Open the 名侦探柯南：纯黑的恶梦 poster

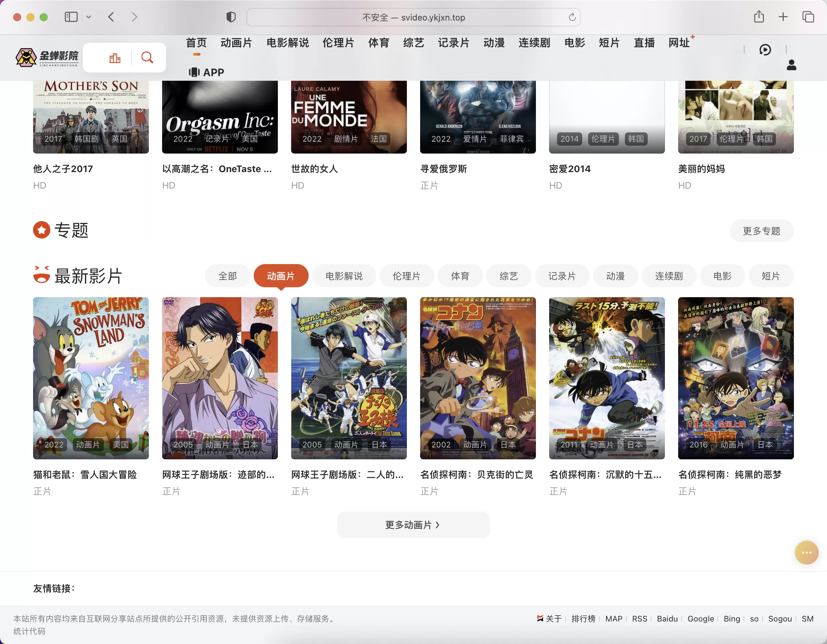coord(736,378)
